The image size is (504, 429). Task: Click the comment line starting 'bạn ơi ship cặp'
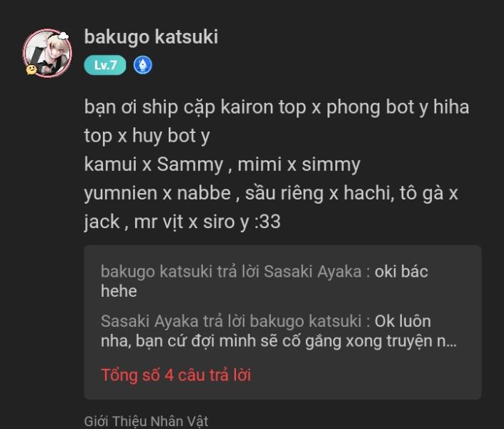coord(277,107)
